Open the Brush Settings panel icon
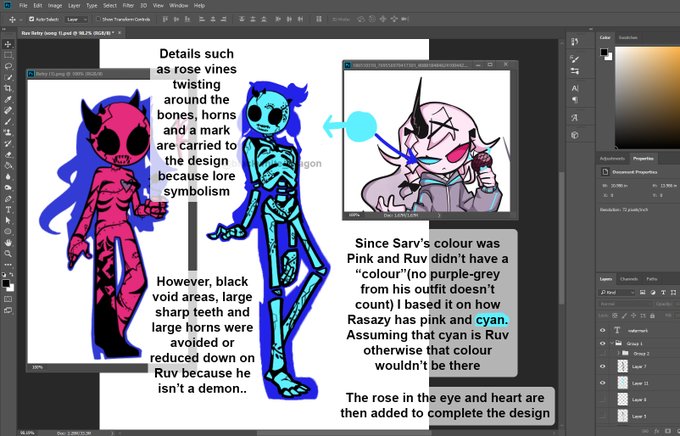The width and height of the screenshot is (680, 436). (x=575, y=59)
